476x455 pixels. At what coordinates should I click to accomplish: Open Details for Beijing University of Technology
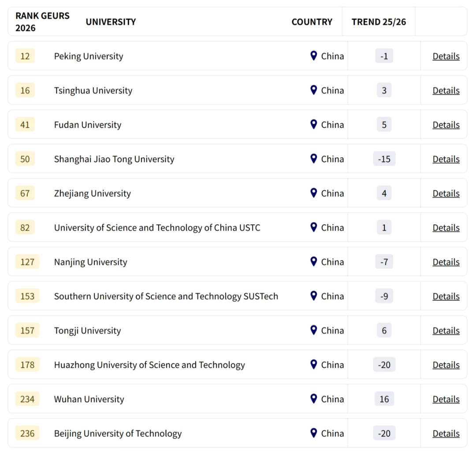(x=446, y=433)
